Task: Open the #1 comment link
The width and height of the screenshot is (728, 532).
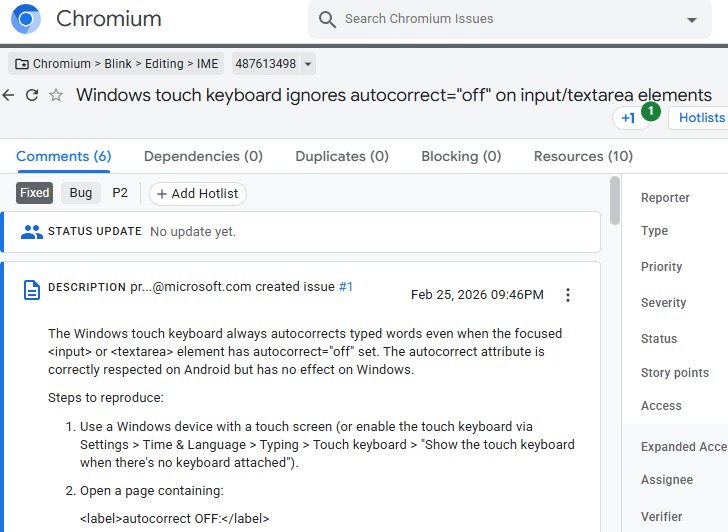Action: coord(345,286)
